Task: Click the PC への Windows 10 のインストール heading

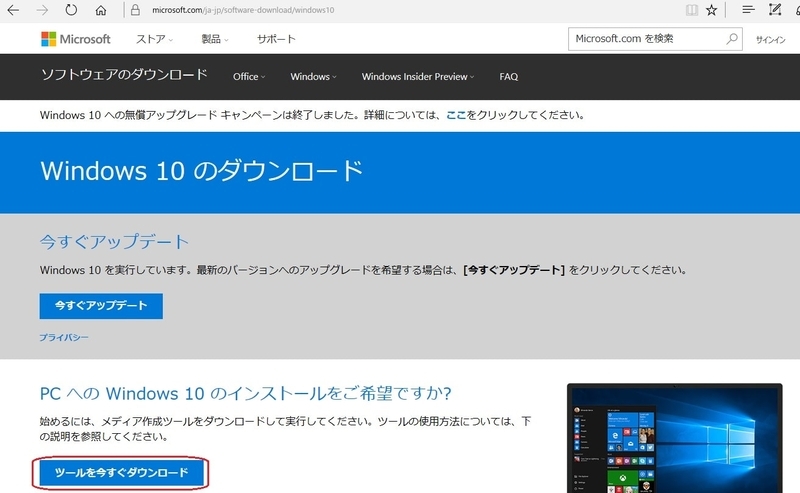Action: click(245, 393)
